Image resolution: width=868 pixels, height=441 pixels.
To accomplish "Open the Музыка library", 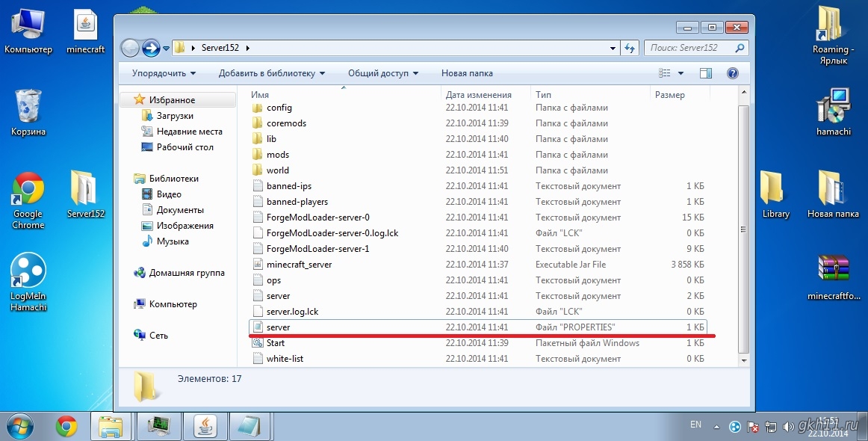I will point(172,241).
